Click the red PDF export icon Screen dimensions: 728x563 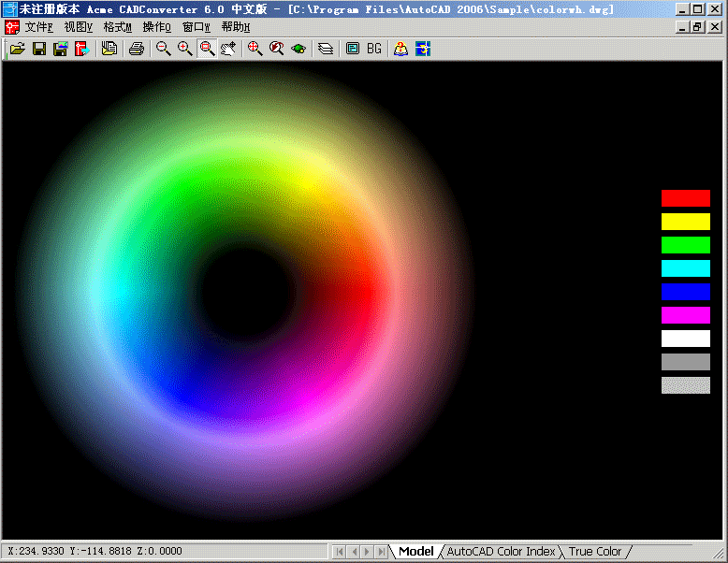pos(82,49)
